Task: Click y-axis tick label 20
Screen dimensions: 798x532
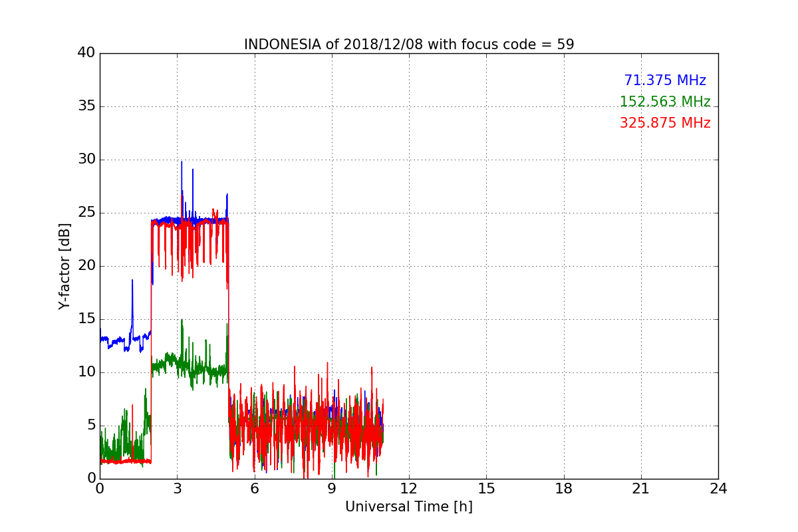Action: point(86,266)
